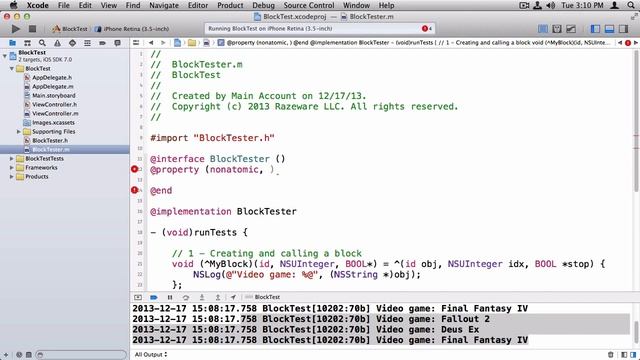Click the error marker beside @property line

pos(134,169)
